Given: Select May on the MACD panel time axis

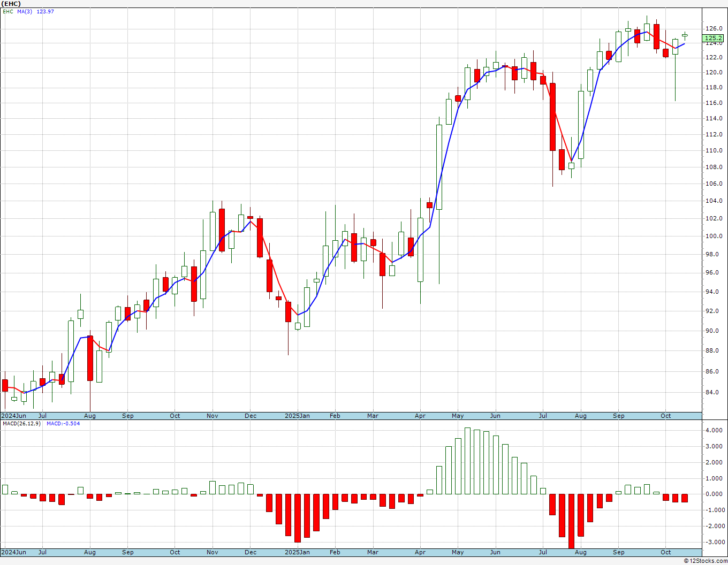Looking at the screenshot, I should tap(458, 552).
